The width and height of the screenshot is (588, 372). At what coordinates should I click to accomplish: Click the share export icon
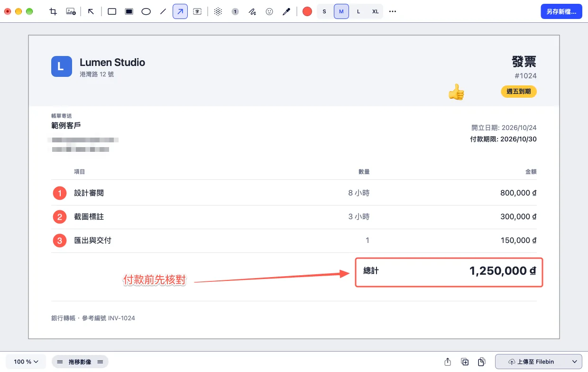tap(448, 362)
